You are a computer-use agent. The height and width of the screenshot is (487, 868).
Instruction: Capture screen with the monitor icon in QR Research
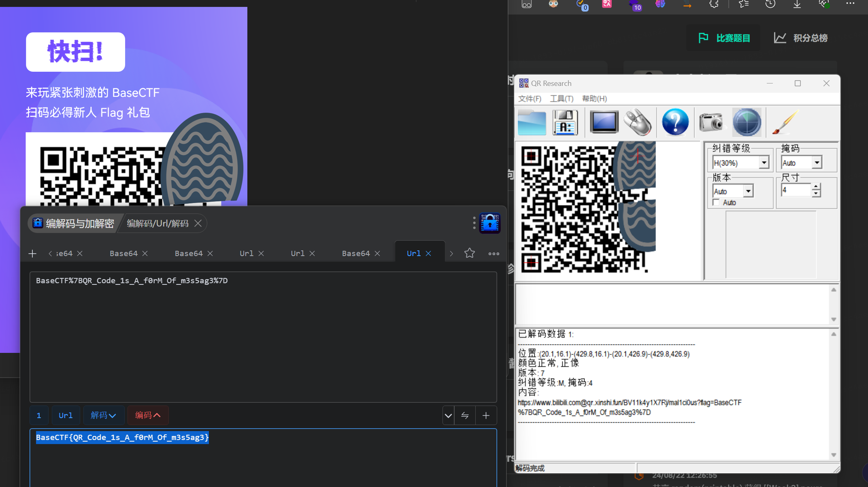[x=604, y=122]
